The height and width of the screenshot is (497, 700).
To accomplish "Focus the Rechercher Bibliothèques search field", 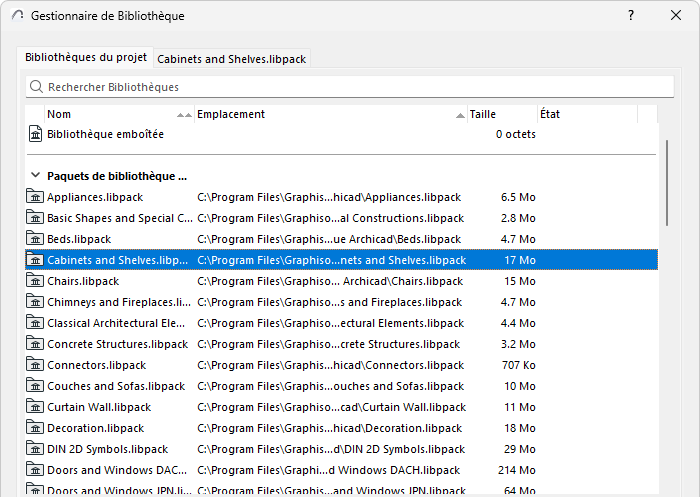I will 350,87.
